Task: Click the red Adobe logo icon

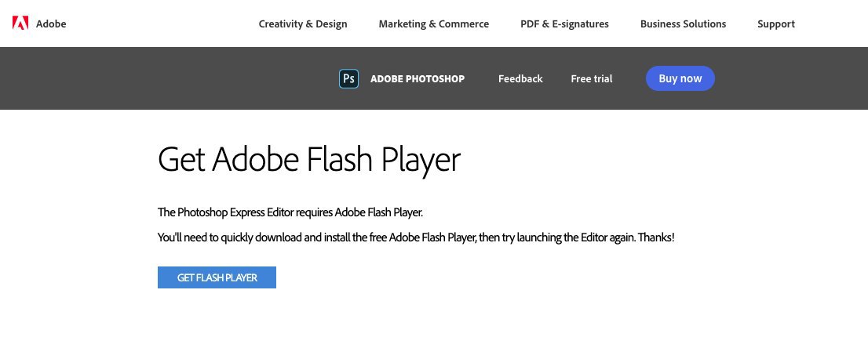Action: (x=20, y=24)
